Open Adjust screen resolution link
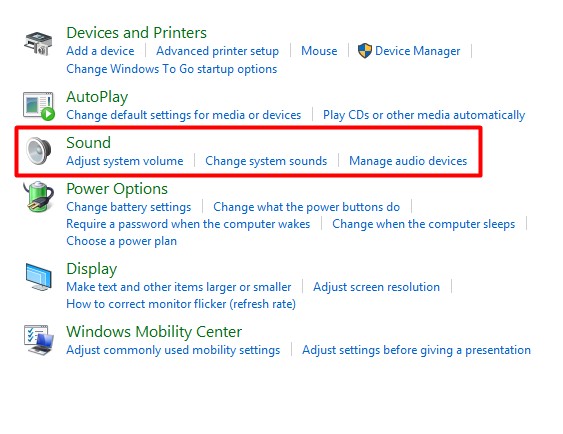 (376, 287)
